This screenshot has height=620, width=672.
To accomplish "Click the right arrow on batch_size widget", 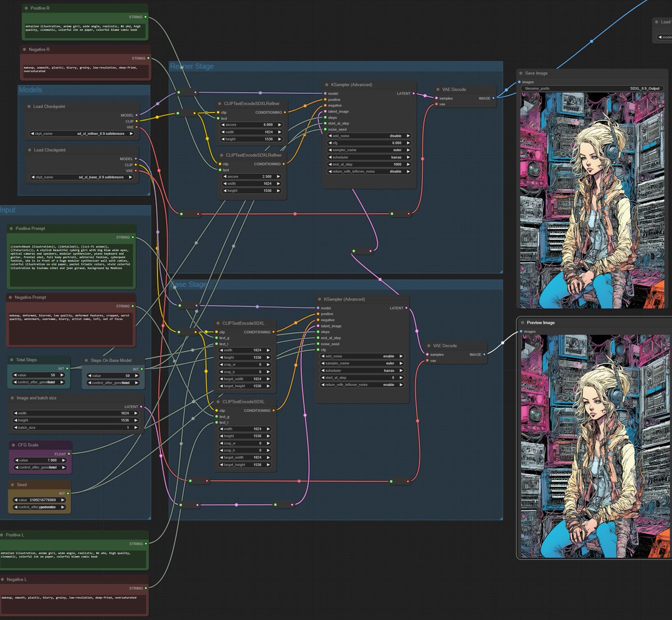I will pyautogui.click(x=136, y=428).
